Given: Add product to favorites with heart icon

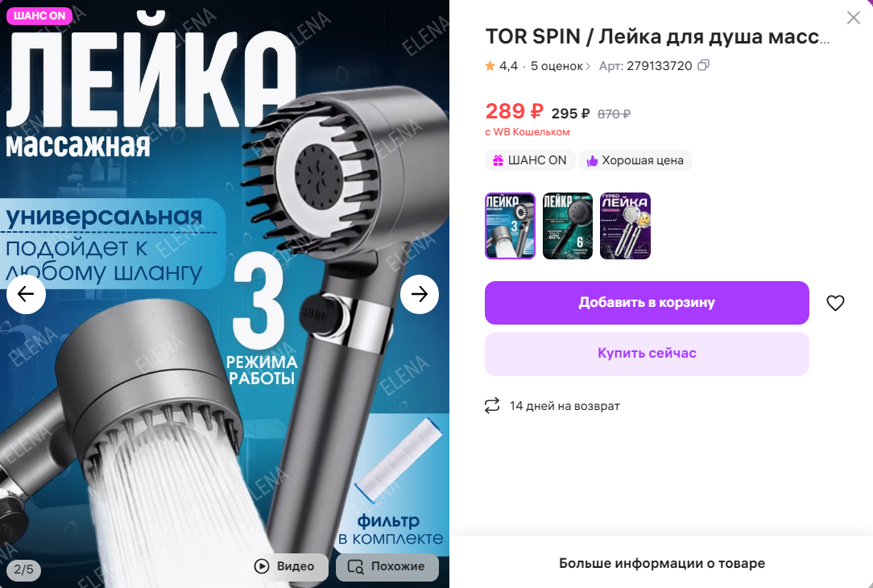Looking at the screenshot, I should tap(835, 303).
